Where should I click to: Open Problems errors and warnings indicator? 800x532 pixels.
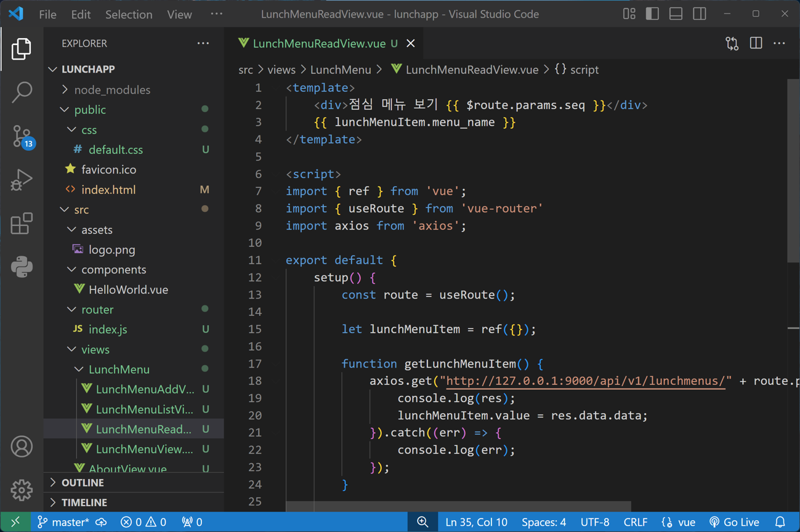pyautogui.click(x=143, y=522)
